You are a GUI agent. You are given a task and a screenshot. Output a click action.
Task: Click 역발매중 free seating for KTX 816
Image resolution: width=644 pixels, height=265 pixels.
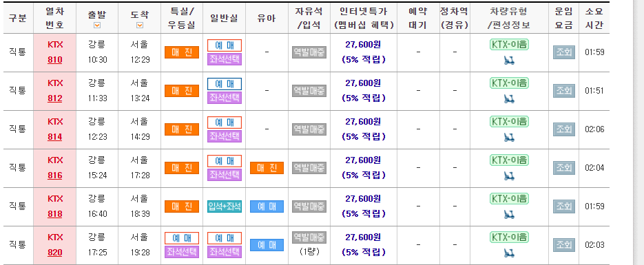pyautogui.click(x=309, y=168)
